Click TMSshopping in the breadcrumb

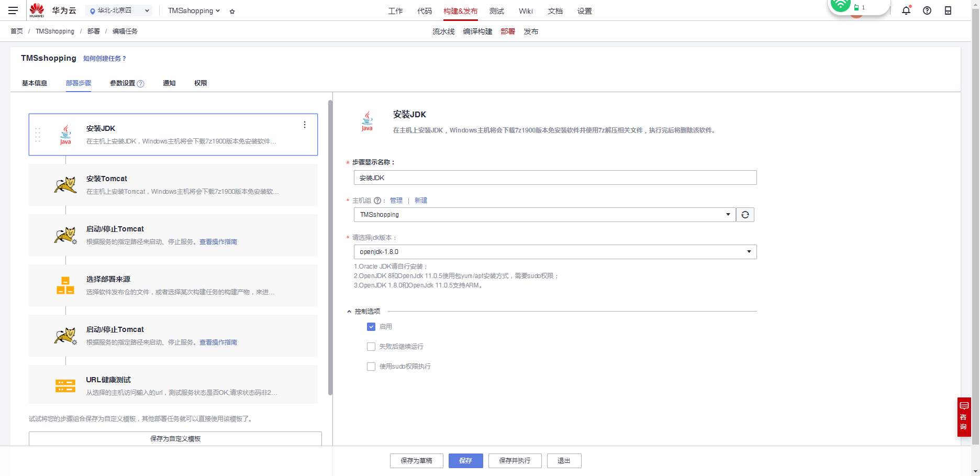pyautogui.click(x=55, y=31)
